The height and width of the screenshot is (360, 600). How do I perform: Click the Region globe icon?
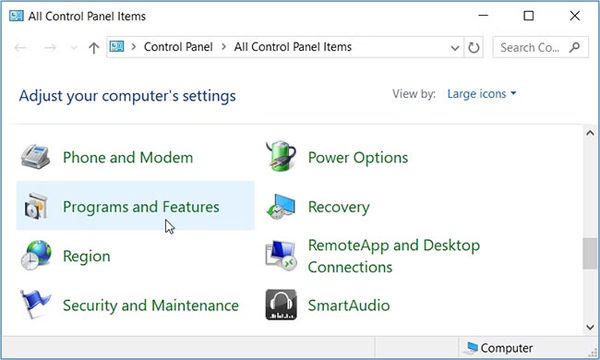[x=36, y=255]
